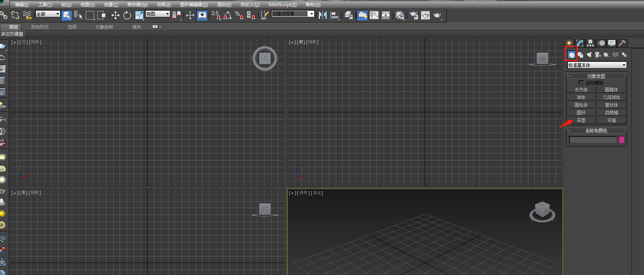Open the Curve Editor icon
The image size is (644, 275).
click(374, 15)
